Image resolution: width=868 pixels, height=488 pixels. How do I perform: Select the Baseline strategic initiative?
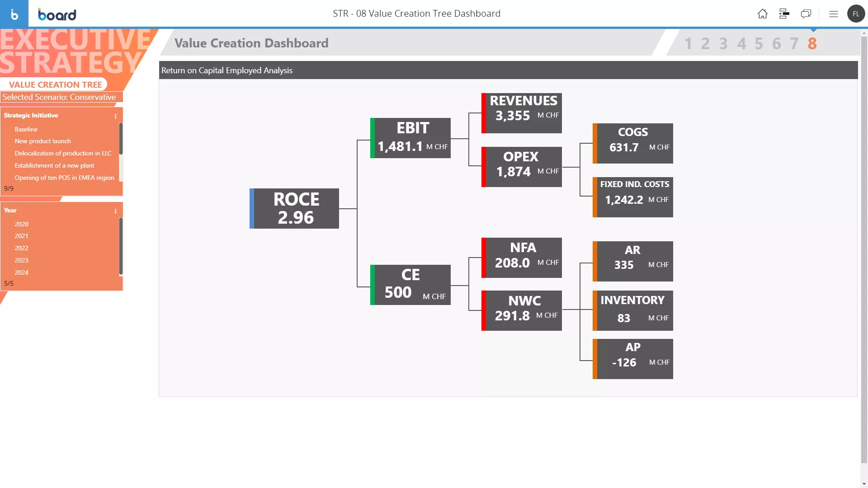(x=26, y=129)
